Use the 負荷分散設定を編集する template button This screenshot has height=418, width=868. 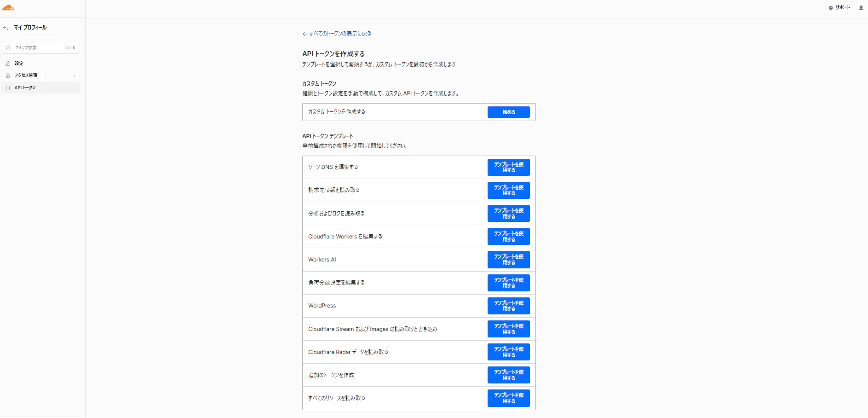pyautogui.click(x=509, y=283)
